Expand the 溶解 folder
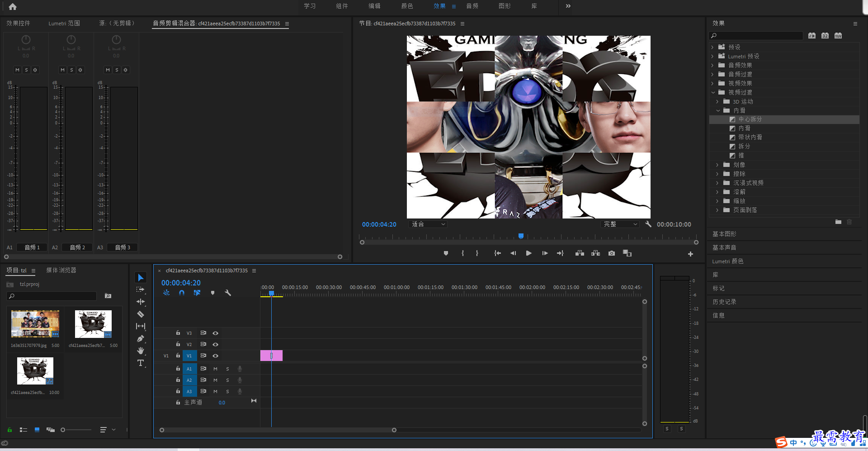This screenshot has height=451, width=868. pos(717,192)
